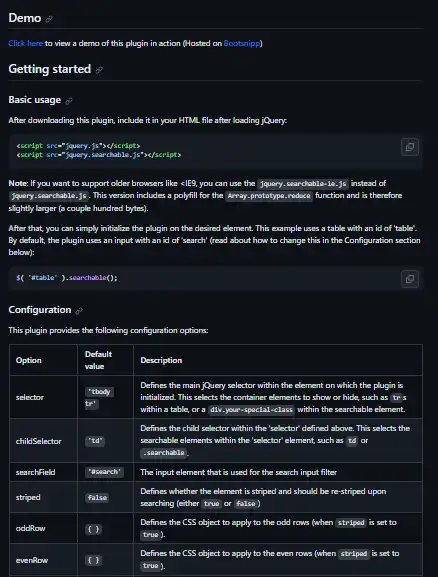This screenshot has height=577, width=438.
Task: Click the 'td' default value in childSelector row
Action: tap(95, 441)
